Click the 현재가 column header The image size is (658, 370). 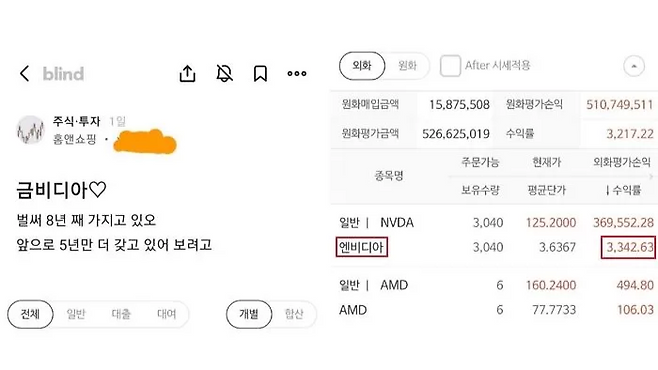(x=546, y=162)
